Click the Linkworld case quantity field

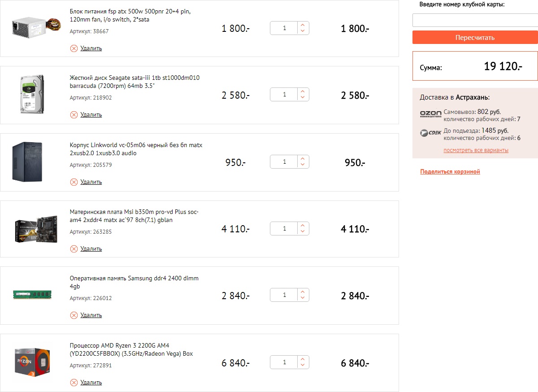pos(284,162)
